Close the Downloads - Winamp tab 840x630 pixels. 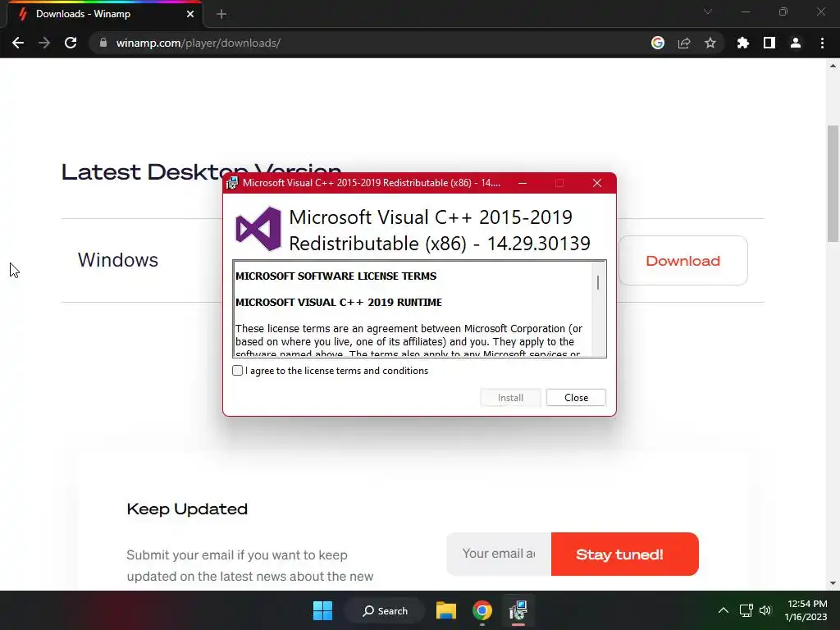(x=190, y=14)
